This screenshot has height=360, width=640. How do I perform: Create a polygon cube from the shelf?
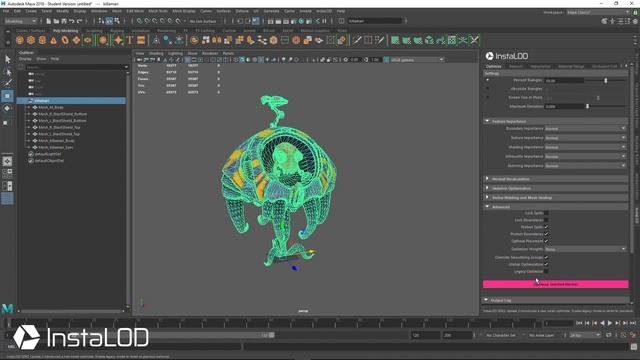pyautogui.click(x=31, y=40)
